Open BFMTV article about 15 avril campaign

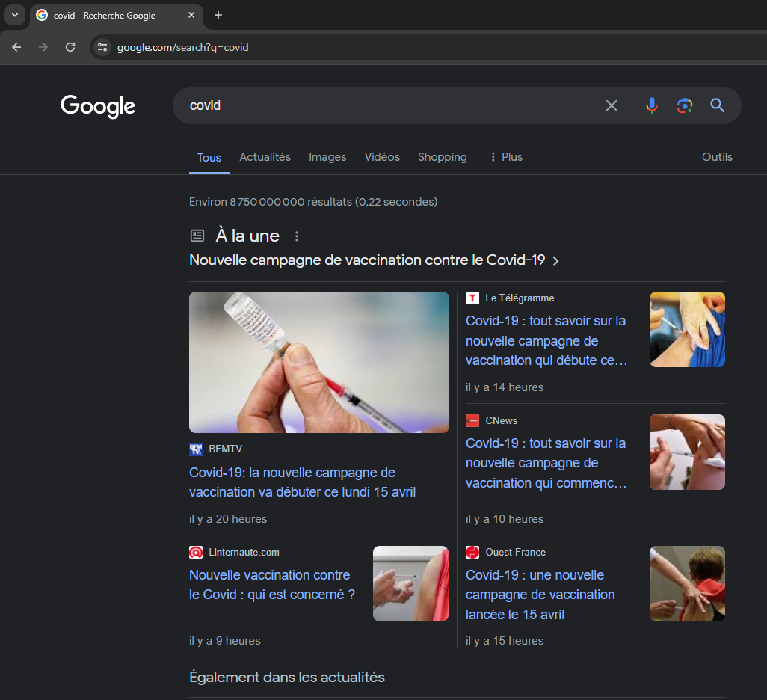pyautogui.click(x=302, y=482)
